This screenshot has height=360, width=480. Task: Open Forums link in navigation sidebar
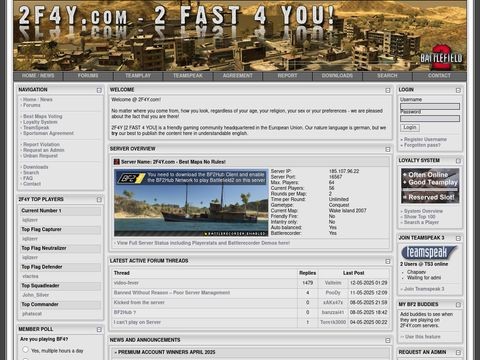pyautogui.click(x=32, y=105)
